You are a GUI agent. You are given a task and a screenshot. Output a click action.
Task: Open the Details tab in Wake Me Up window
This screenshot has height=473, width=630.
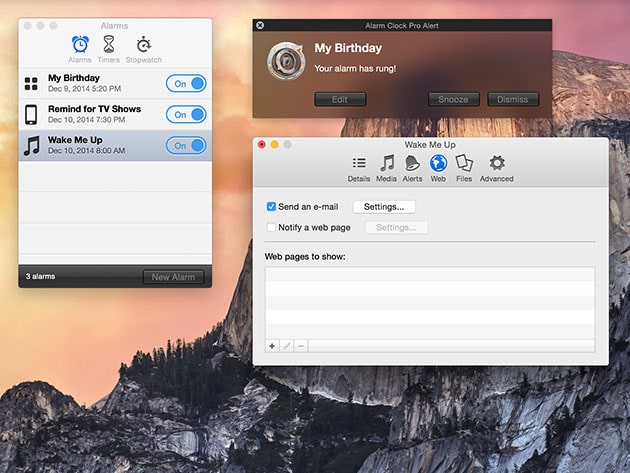click(x=359, y=169)
